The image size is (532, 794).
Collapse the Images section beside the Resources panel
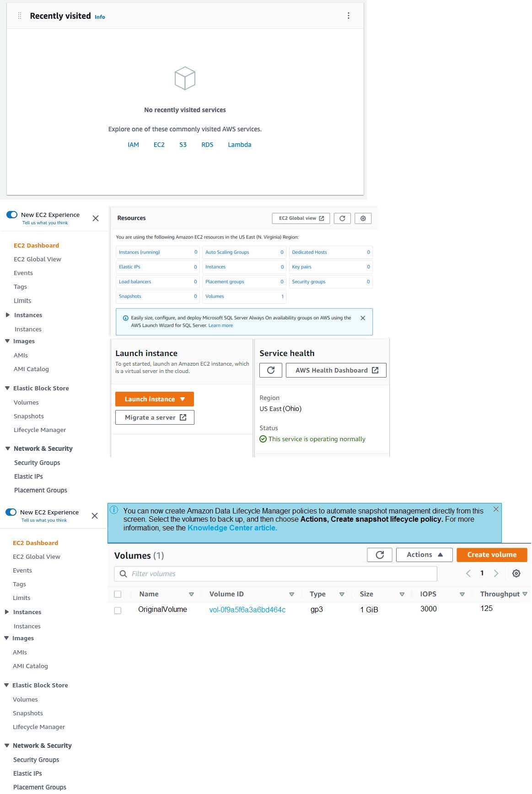coord(7,341)
